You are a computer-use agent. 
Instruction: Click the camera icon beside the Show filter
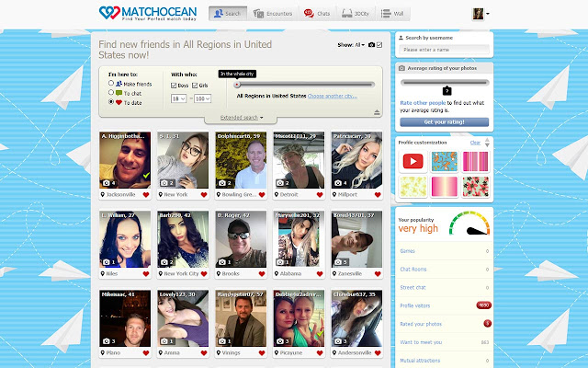371,45
